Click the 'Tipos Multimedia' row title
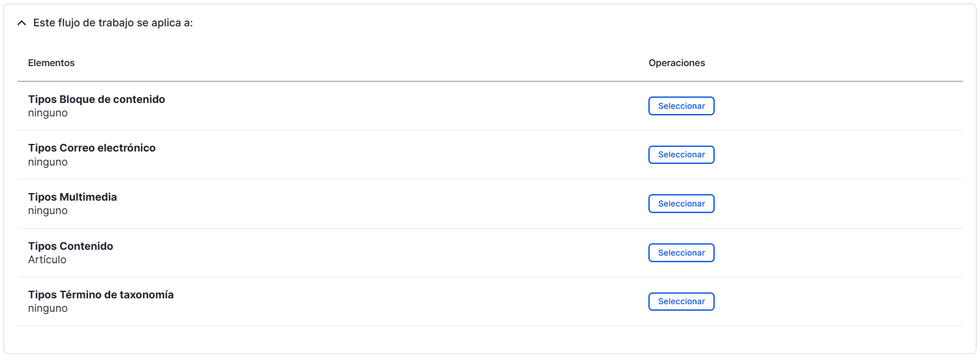This screenshot has width=980, height=358. pyautogui.click(x=73, y=197)
